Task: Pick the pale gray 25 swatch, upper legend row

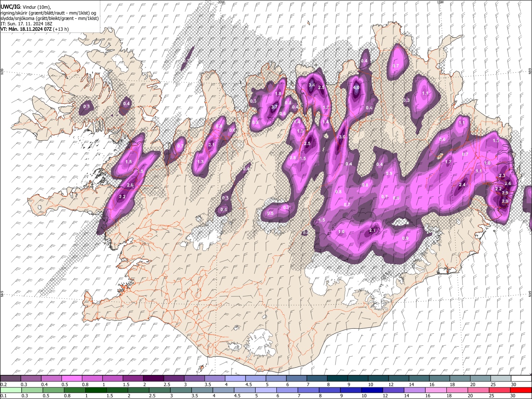Action: click(x=501, y=379)
